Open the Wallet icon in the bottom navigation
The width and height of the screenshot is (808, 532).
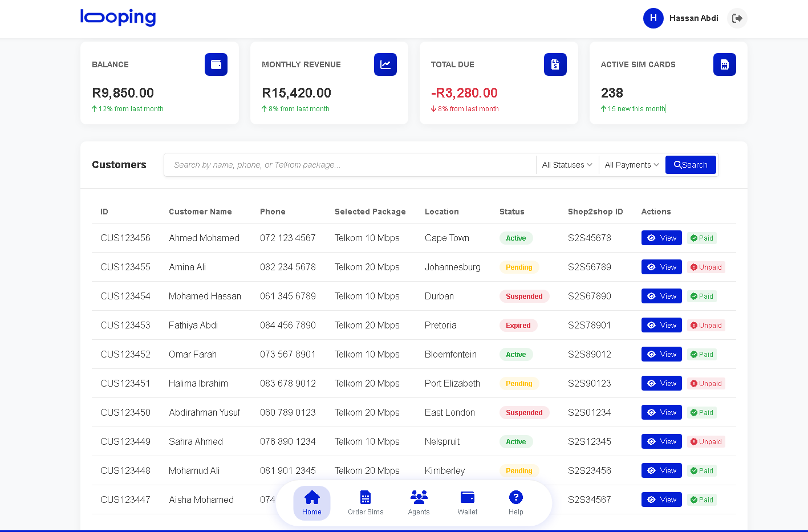click(x=467, y=497)
